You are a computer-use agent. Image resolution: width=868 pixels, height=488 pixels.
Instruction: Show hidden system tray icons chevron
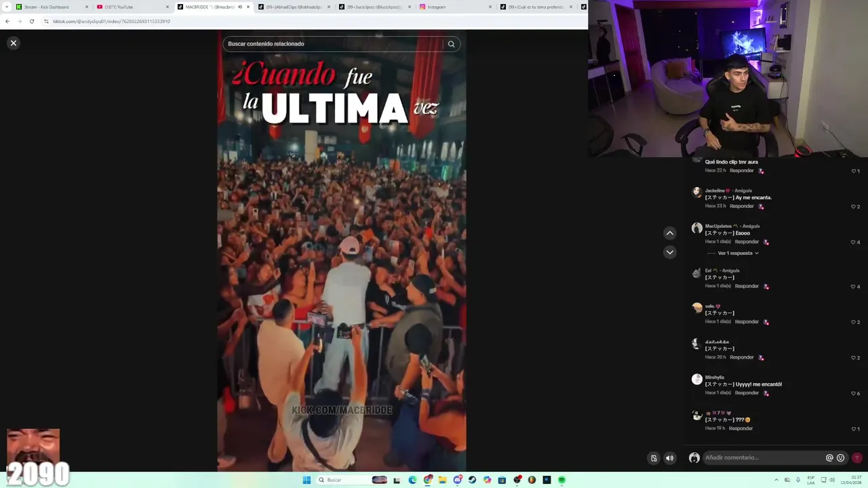tap(776, 480)
